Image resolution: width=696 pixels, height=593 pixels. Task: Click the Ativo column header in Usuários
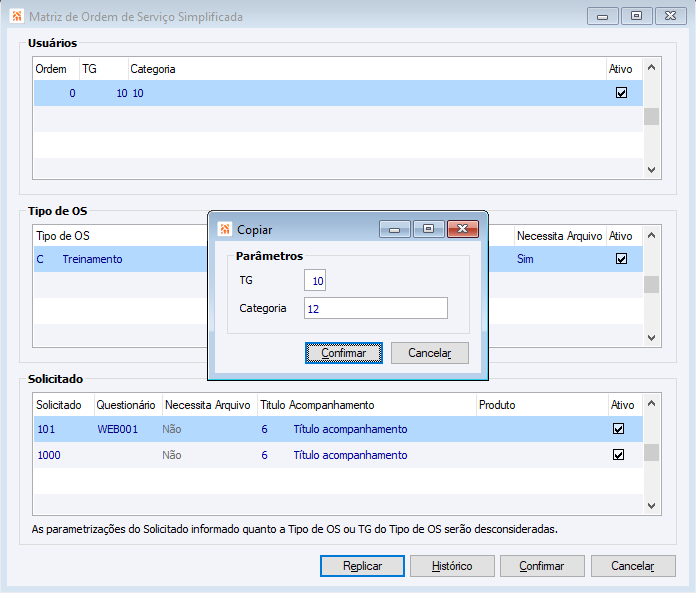pos(625,69)
